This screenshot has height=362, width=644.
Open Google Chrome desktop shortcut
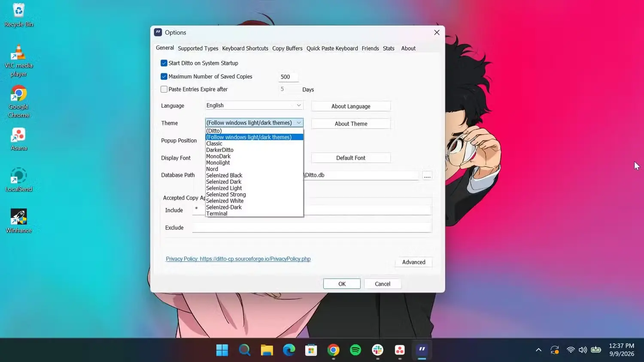pyautogui.click(x=18, y=102)
